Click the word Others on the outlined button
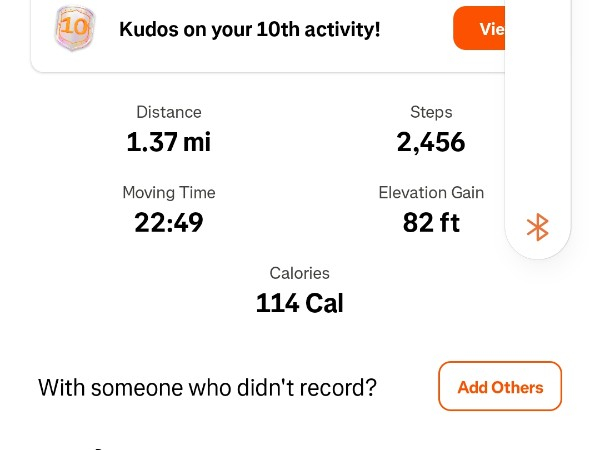This screenshot has width=600, height=450. [x=517, y=387]
